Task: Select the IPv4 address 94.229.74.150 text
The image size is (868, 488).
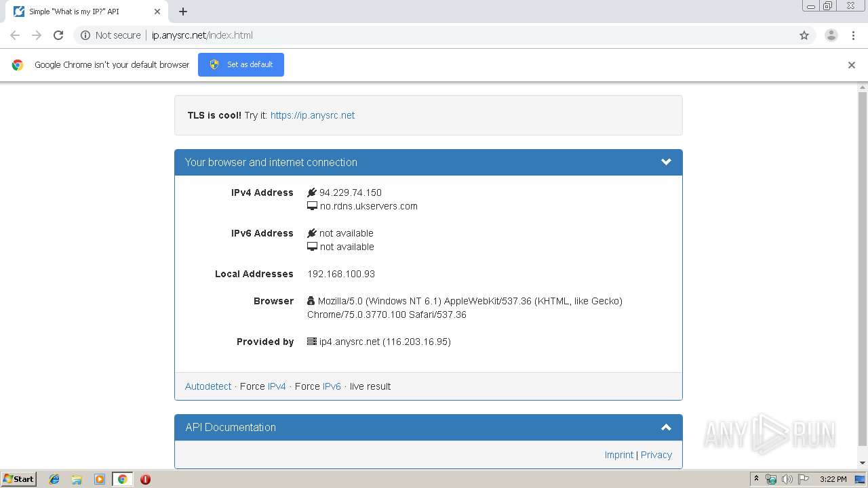Action: [x=351, y=192]
